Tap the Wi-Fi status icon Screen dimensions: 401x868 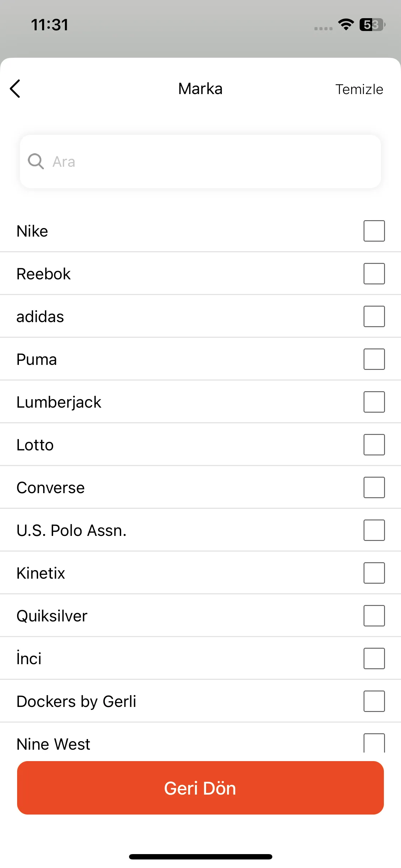[x=346, y=24]
